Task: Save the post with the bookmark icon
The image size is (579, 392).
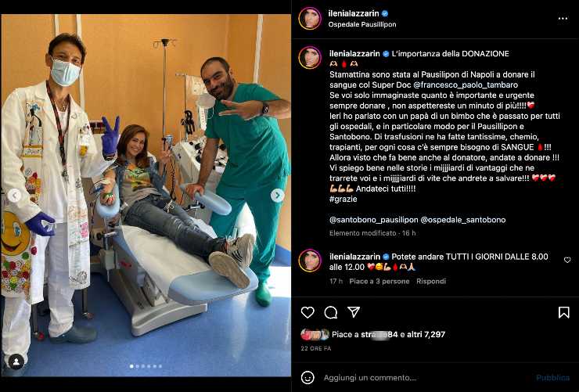Action: click(563, 313)
